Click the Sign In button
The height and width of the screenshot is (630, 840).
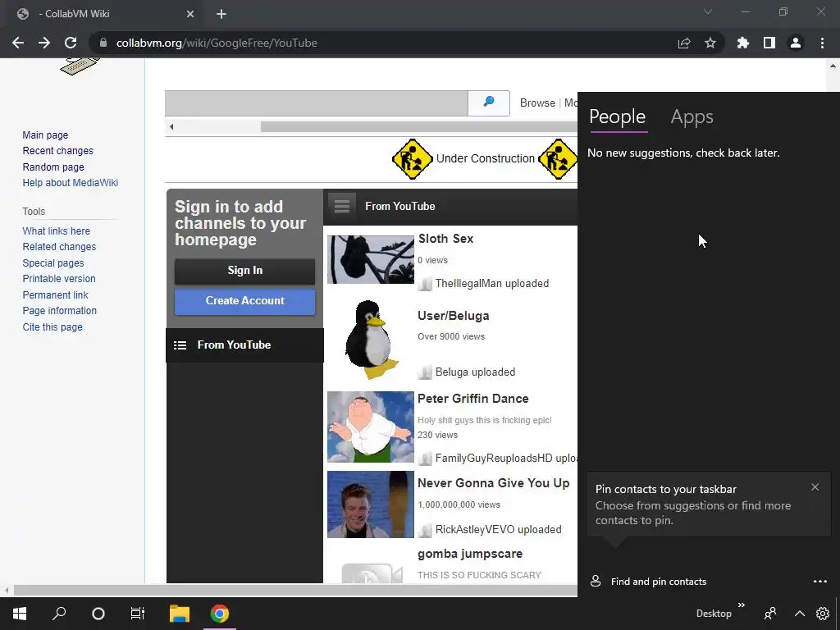pyautogui.click(x=244, y=271)
